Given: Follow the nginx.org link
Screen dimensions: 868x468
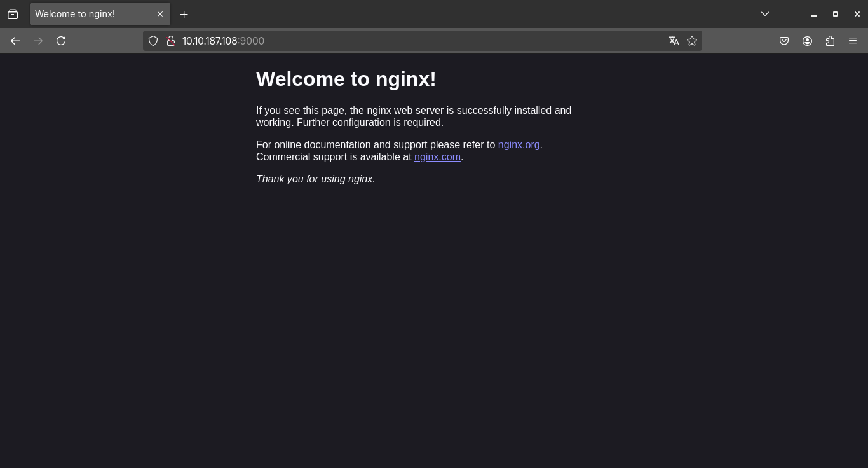Looking at the screenshot, I should click(x=519, y=145).
